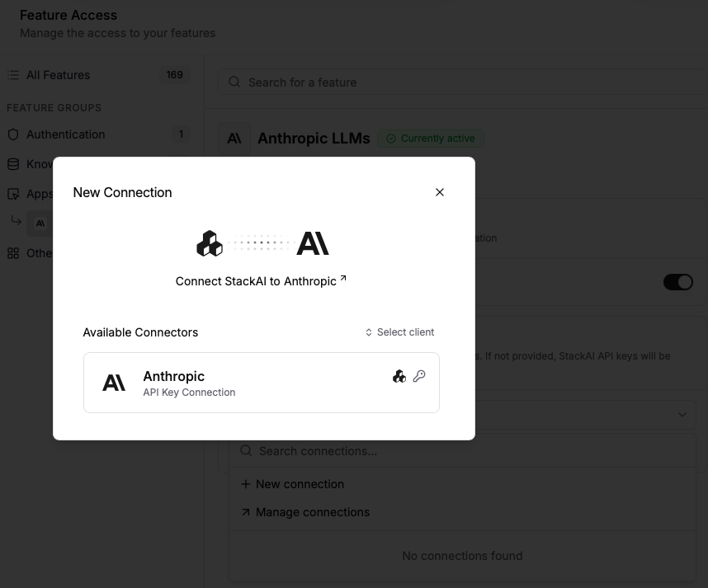Viewport: 708px width, 588px height.
Task: Click the key icon on Anthropic connector
Action: click(419, 377)
